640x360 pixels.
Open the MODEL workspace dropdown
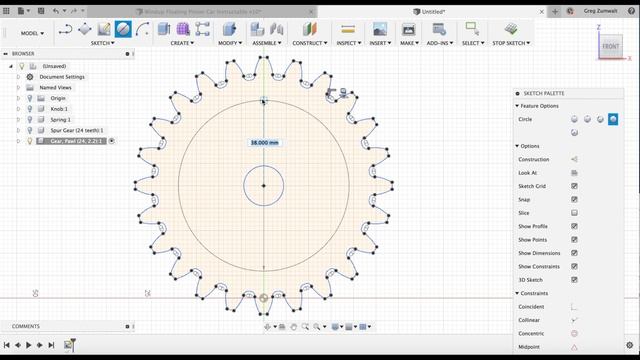pyautogui.click(x=32, y=33)
